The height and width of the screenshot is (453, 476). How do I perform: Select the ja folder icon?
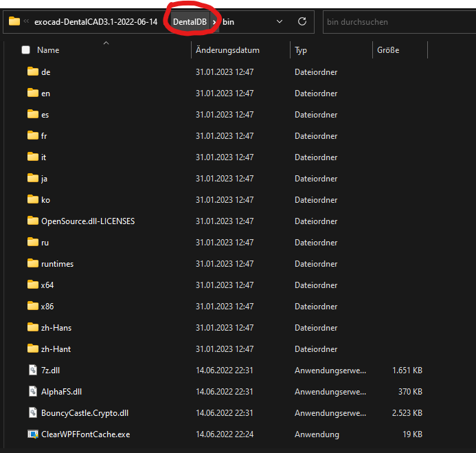(33, 178)
